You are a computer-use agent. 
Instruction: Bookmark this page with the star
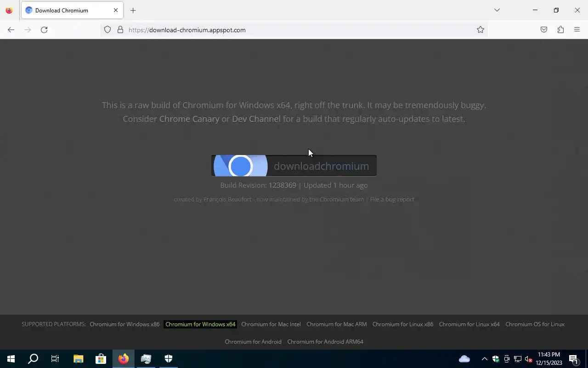(481, 30)
